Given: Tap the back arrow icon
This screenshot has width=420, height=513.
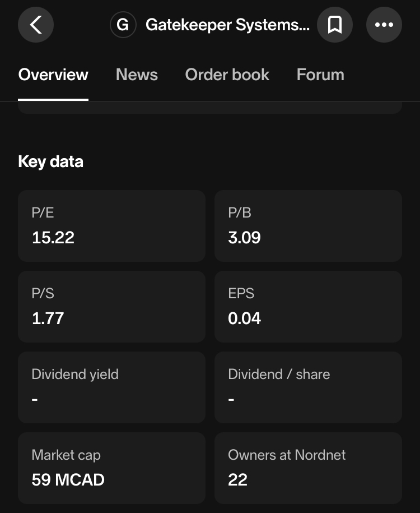Looking at the screenshot, I should point(36,25).
